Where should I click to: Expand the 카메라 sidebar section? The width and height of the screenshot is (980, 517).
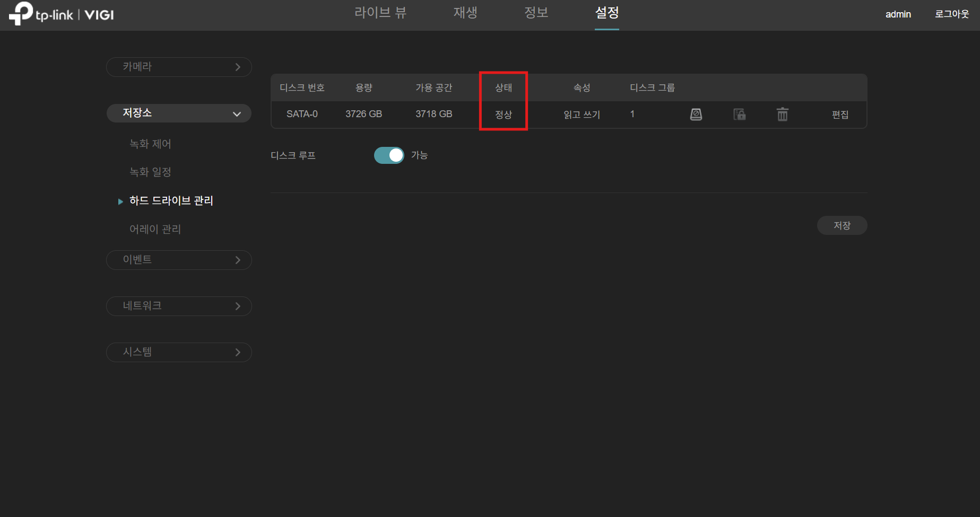point(179,67)
